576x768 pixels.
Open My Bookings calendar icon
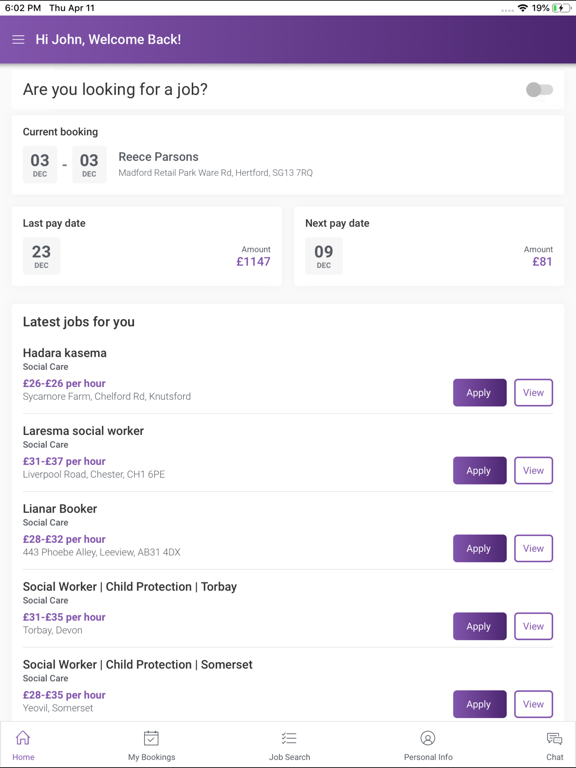151,738
